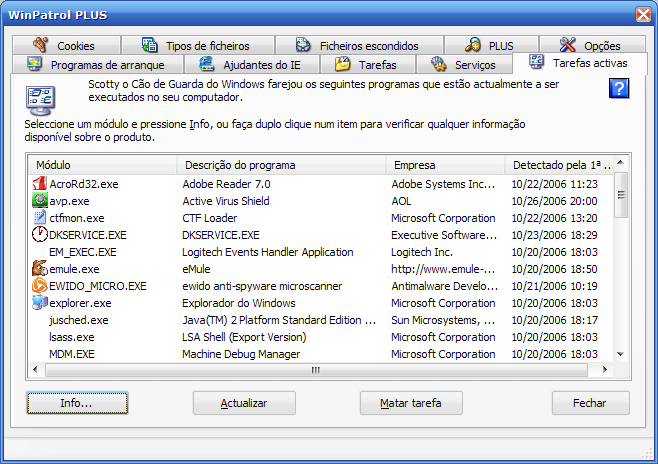Click the Fechar button
Screen dimensions: 658x464
coord(590,403)
